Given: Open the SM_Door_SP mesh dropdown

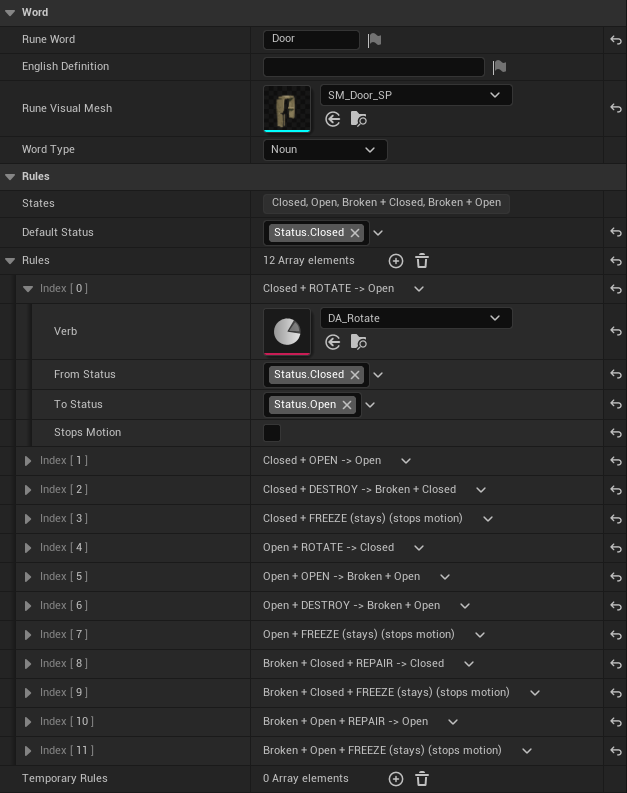Looking at the screenshot, I should (416, 95).
